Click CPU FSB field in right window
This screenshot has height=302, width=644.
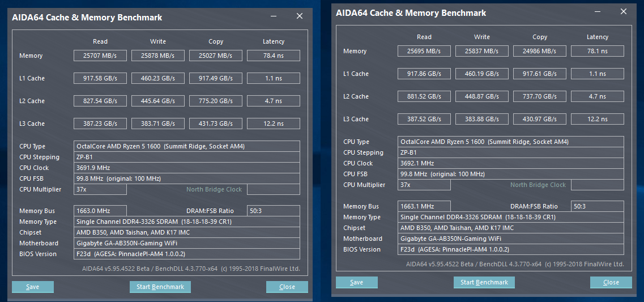(511, 174)
